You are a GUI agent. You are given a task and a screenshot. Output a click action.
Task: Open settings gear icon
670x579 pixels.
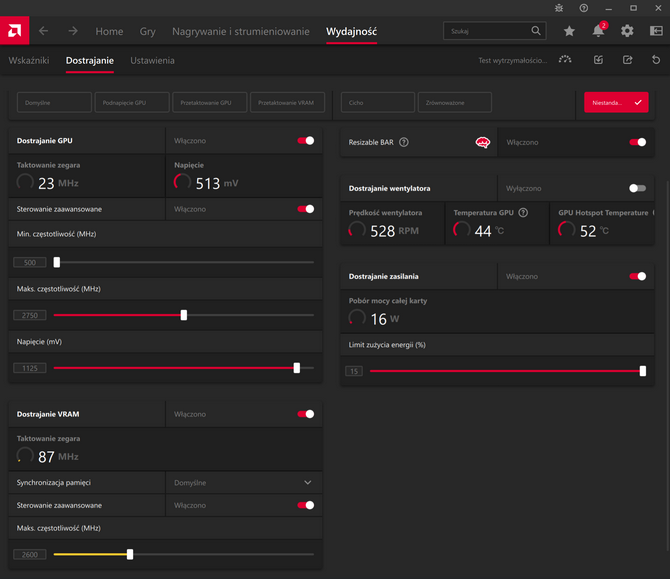tap(627, 31)
